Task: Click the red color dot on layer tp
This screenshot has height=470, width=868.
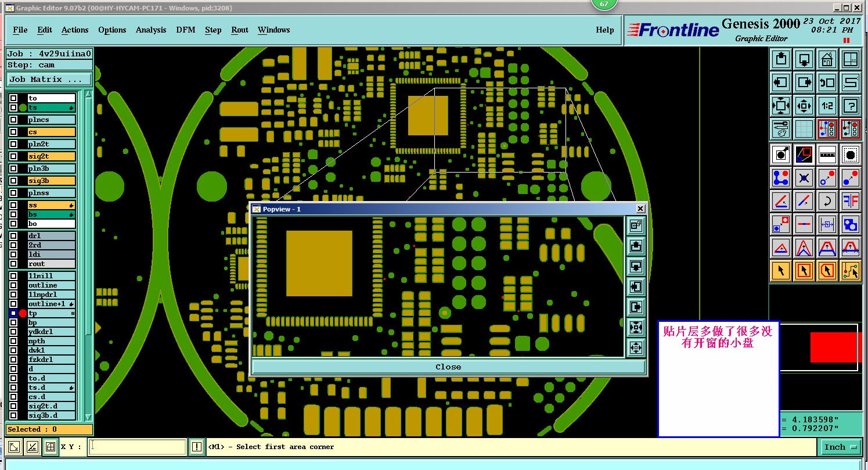Action: point(23,313)
